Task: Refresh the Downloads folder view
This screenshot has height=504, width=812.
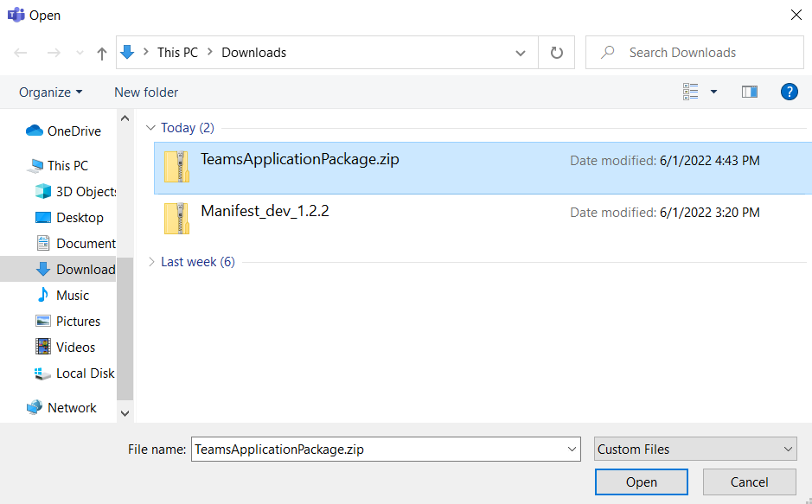Action: (x=557, y=53)
